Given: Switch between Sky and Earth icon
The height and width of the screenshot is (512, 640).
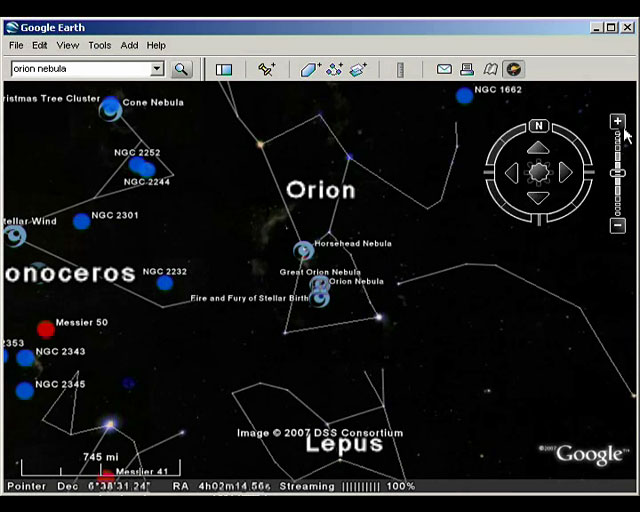Looking at the screenshot, I should point(513,69).
